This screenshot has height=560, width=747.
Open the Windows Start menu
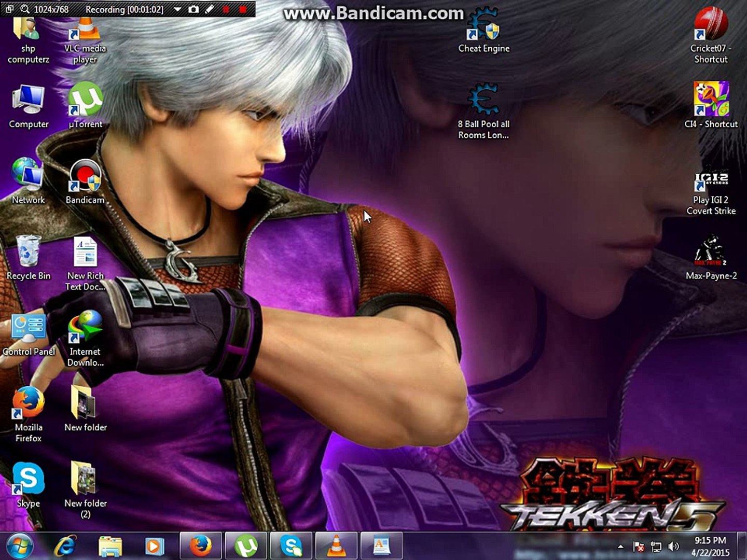pos(20,545)
